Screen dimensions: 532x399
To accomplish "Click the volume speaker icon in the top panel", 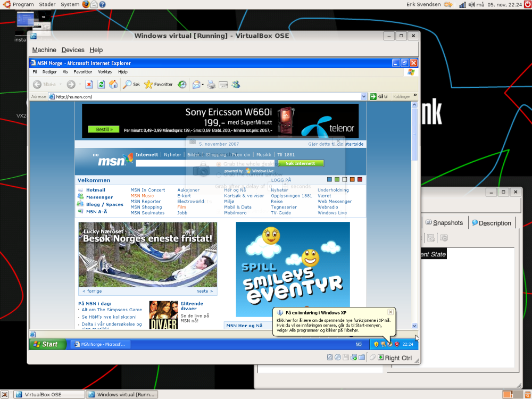I will (x=471, y=5).
